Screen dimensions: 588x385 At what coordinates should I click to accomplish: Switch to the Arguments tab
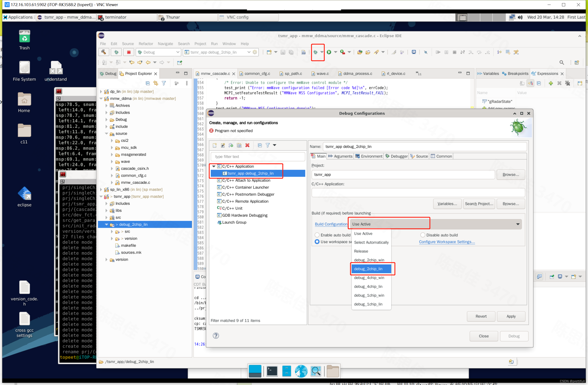pyautogui.click(x=340, y=156)
